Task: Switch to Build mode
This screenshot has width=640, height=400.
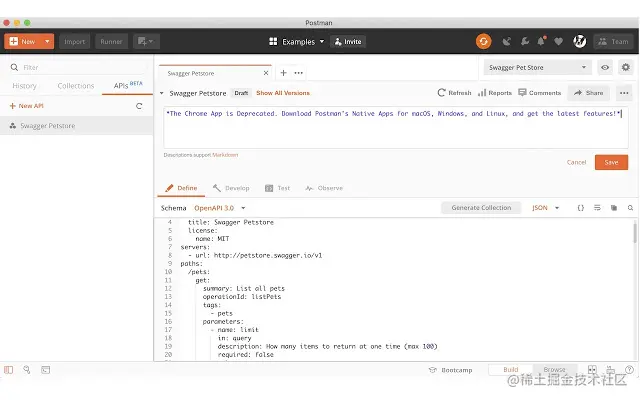Action: (511, 369)
